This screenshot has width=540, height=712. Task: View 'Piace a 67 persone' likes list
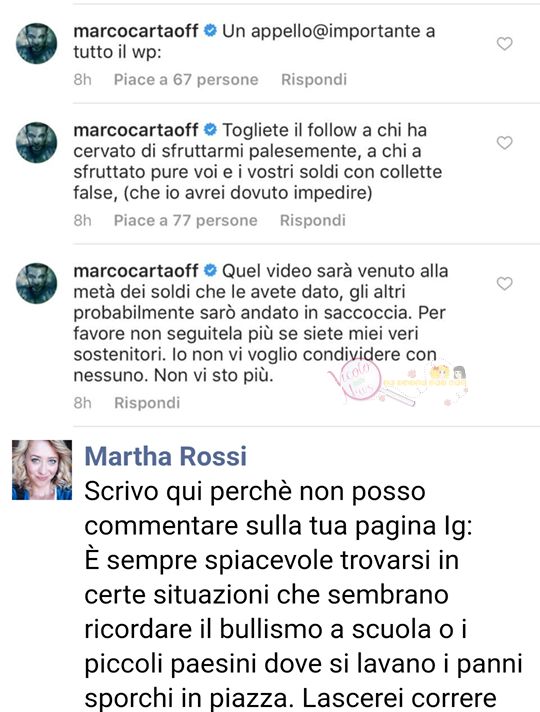[186, 79]
